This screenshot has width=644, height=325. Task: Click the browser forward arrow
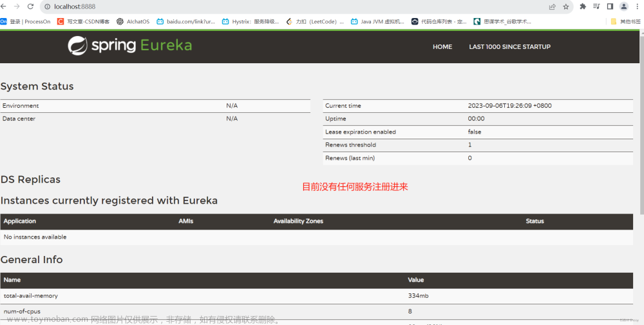(17, 6)
